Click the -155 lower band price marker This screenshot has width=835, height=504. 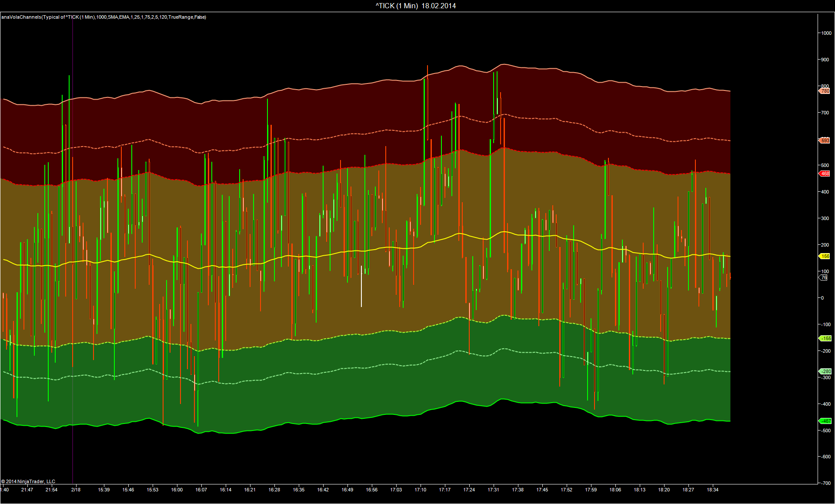pyautogui.click(x=825, y=338)
